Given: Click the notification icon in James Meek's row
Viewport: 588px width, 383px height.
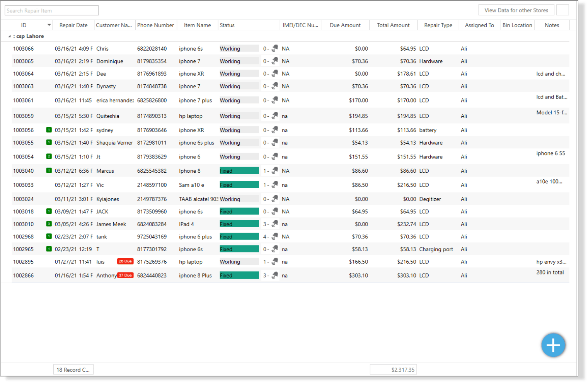Looking at the screenshot, I should pyautogui.click(x=275, y=224).
